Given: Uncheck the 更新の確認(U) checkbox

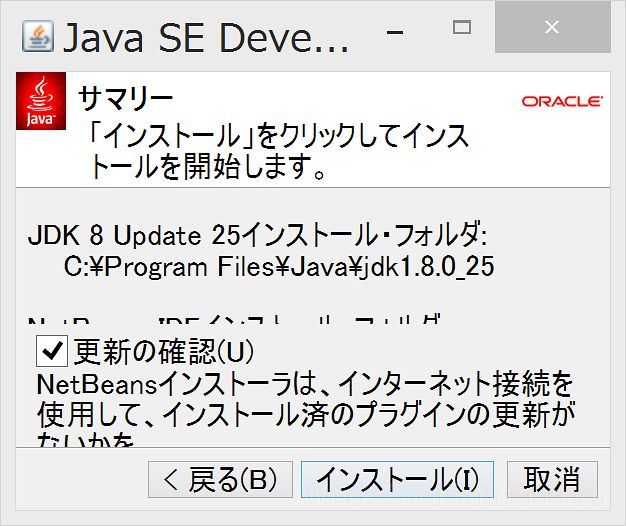Looking at the screenshot, I should pyautogui.click(x=52, y=351).
